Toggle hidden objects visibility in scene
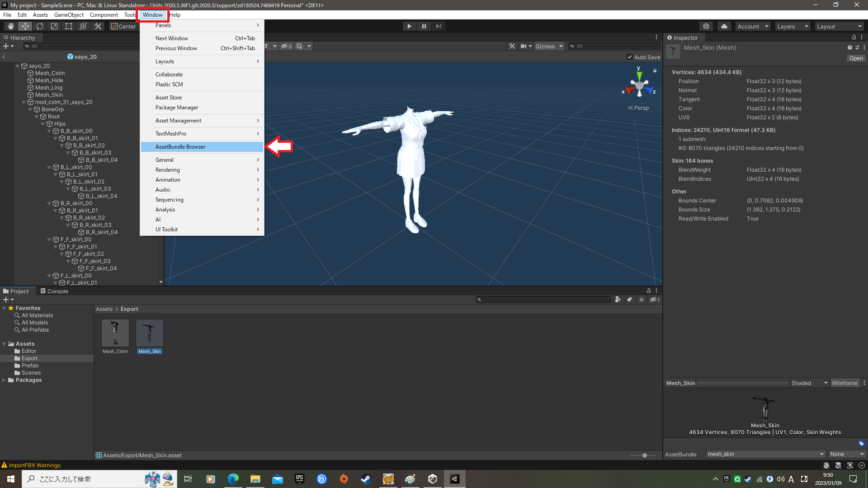 pyautogui.click(x=286, y=46)
